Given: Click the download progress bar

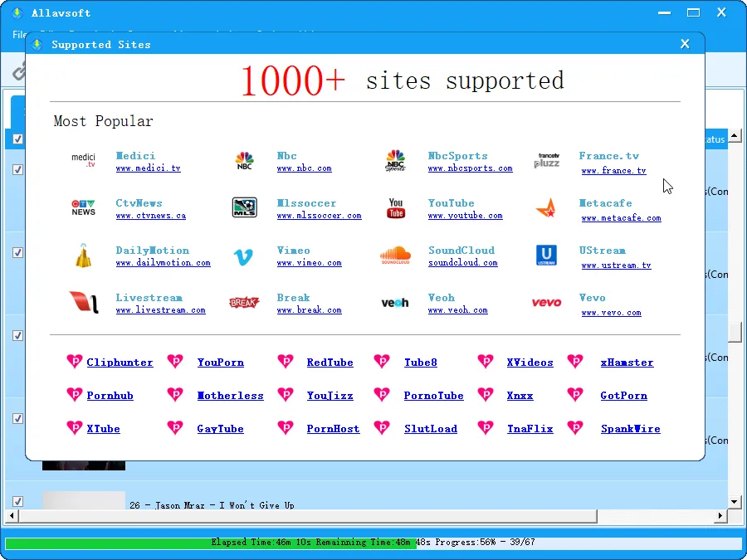Looking at the screenshot, I should [x=373, y=543].
